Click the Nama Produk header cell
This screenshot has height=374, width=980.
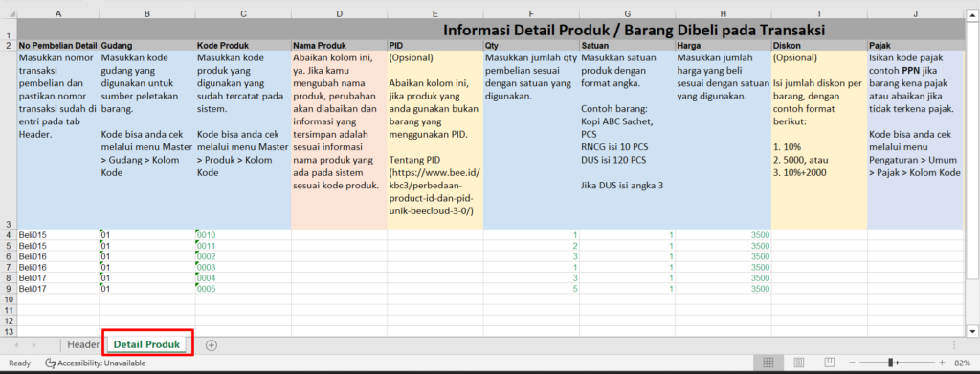pos(339,46)
